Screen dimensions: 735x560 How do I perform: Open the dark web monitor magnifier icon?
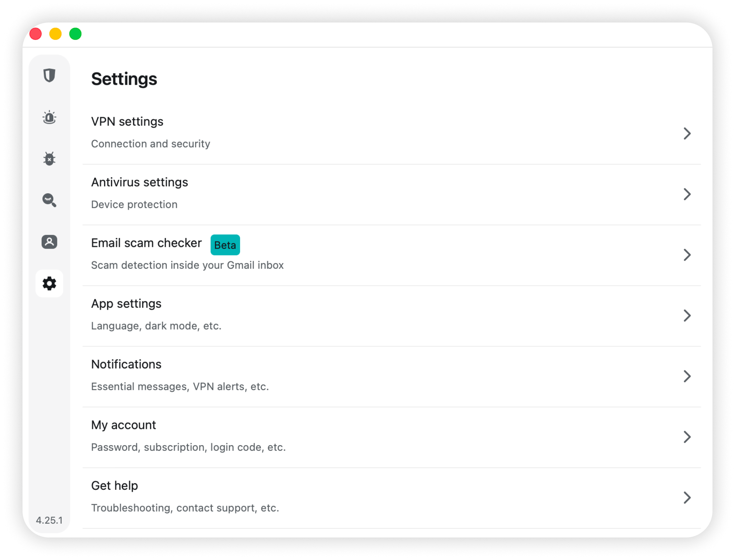click(x=49, y=200)
